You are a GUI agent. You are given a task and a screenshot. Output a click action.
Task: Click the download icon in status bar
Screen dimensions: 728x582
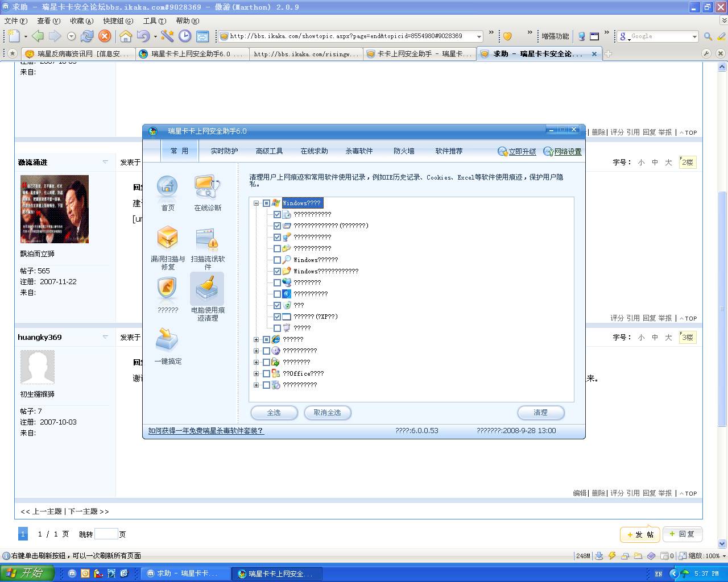click(599, 556)
